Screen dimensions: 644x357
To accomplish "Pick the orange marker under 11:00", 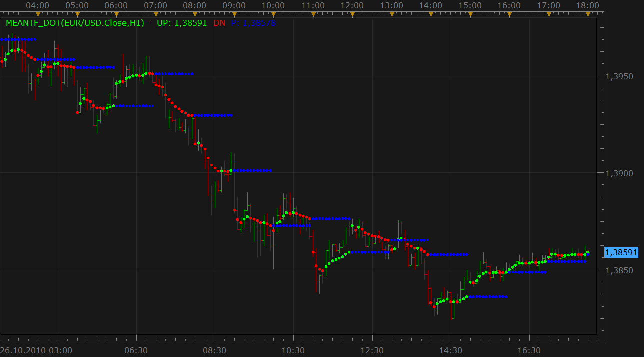I will click(313, 14).
